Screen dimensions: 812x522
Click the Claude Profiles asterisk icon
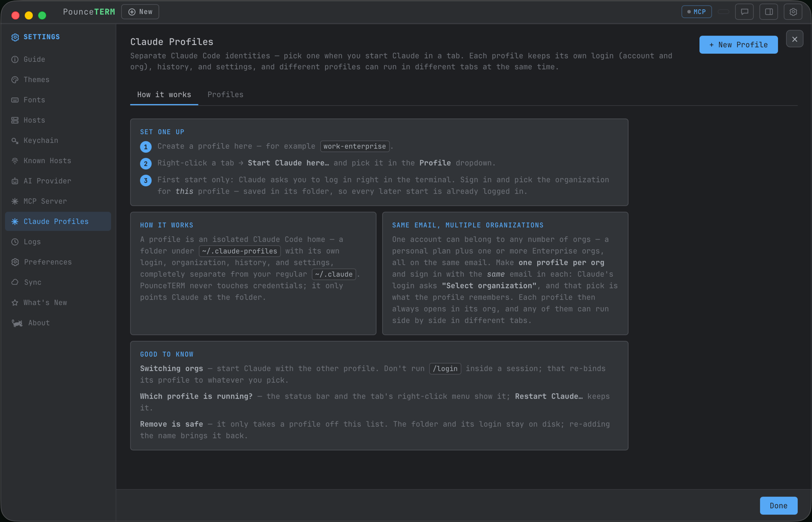tap(15, 222)
